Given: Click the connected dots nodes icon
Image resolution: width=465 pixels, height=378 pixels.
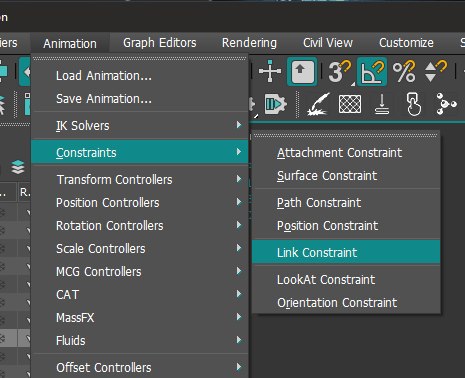Looking at the screenshot, I should 446,104.
